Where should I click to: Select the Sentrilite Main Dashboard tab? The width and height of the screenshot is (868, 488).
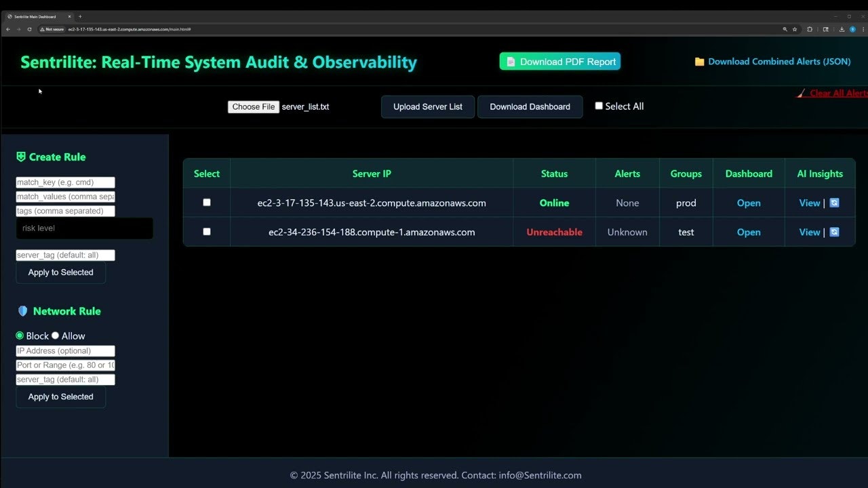(x=39, y=16)
